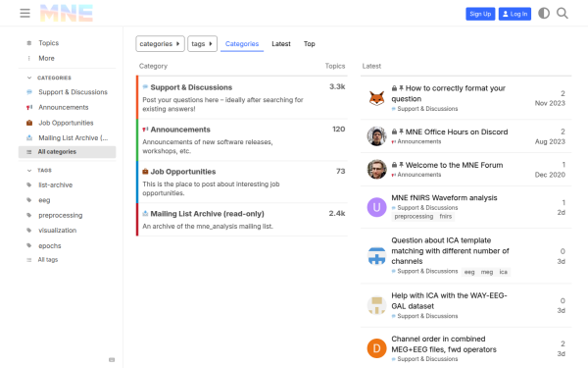The height and width of the screenshot is (368, 588).
Task: Click the fnirs tag on fNIRS topic
Action: click(x=446, y=217)
